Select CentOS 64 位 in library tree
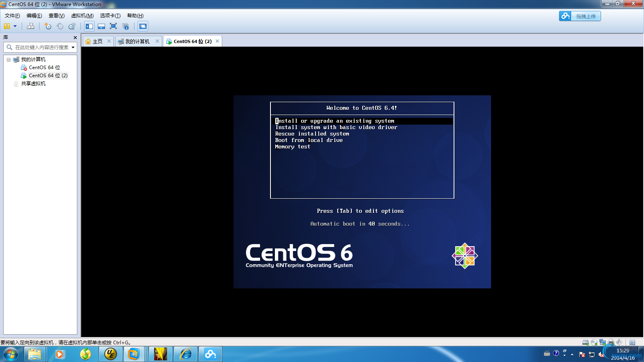The image size is (644, 362). (x=44, y=68)
